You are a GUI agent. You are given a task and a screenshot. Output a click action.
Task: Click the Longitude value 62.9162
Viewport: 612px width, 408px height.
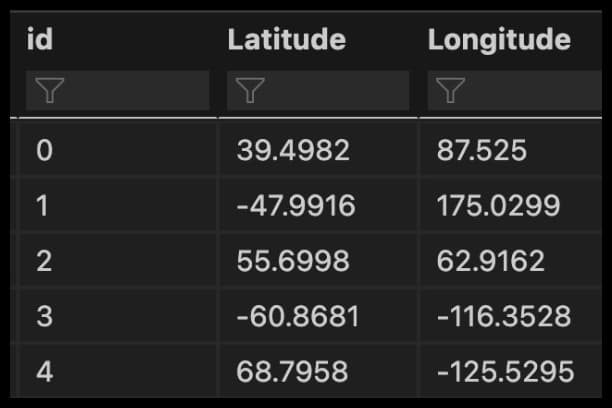pyautogui.click(x=491, y=261)
